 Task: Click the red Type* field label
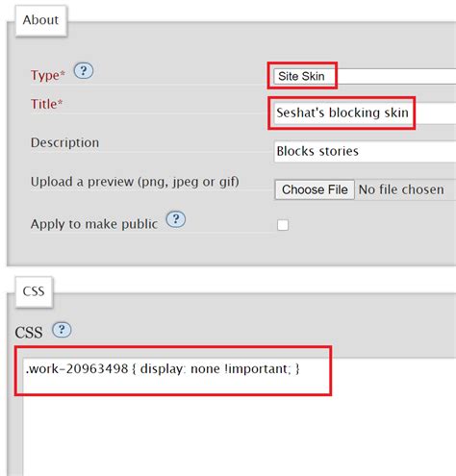(48, 75)
